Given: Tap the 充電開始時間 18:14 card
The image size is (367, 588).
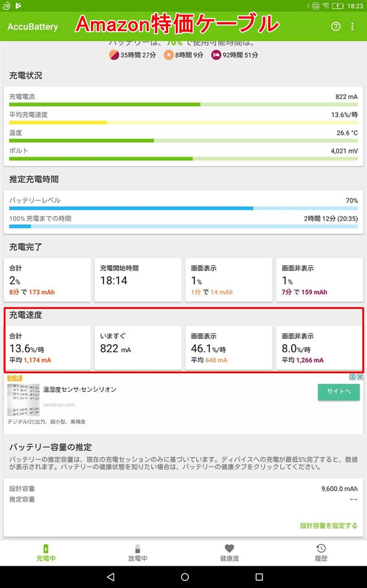Looking at the screenshot, I should click(x=138, y=280).
